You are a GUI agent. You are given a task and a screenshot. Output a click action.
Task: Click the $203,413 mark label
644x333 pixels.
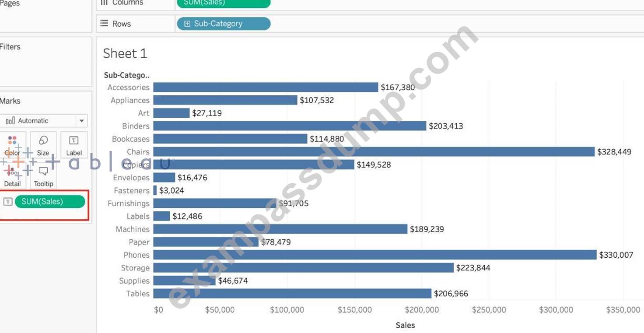[x=446, y=126]
